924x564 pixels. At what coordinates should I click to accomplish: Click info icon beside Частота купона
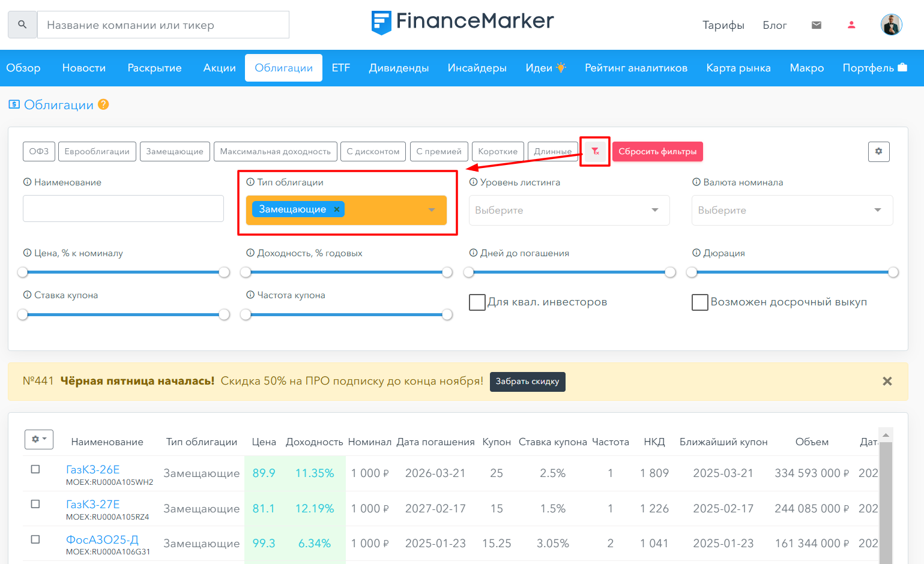250,295
